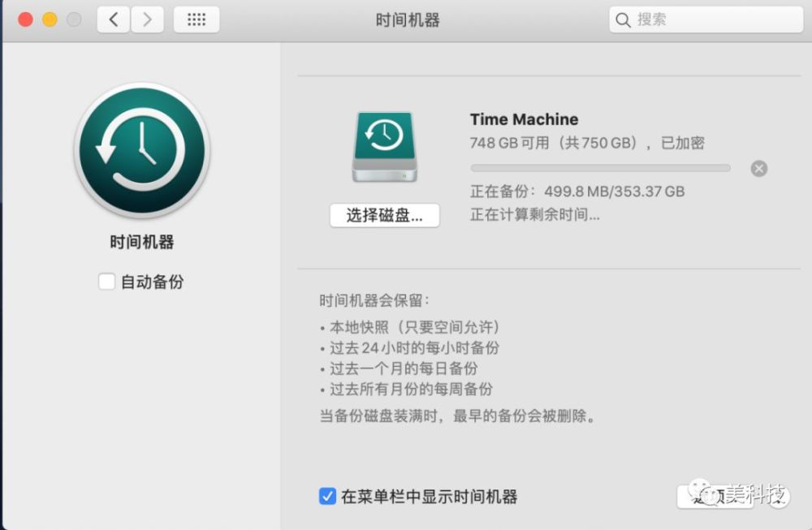Minimize the window with the yellow button
812x530 pixels.
pos(50,19)
